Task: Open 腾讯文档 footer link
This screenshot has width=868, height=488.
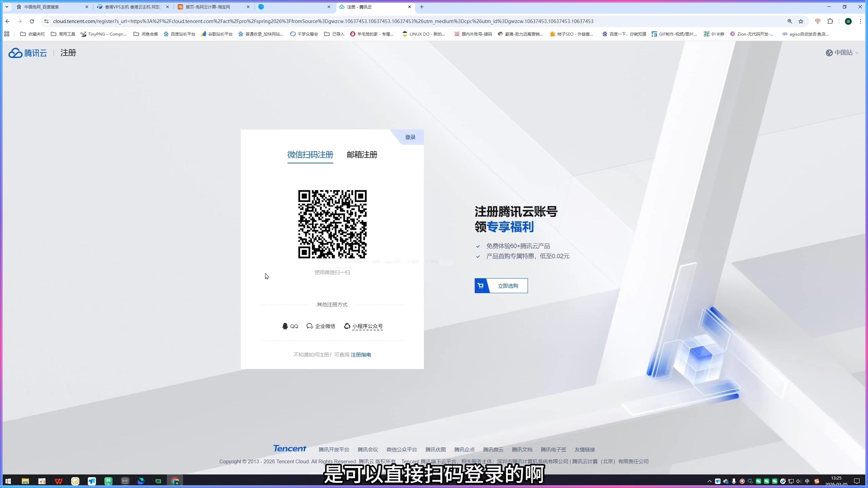Action: pyautogui.click(x=522, y=449)
